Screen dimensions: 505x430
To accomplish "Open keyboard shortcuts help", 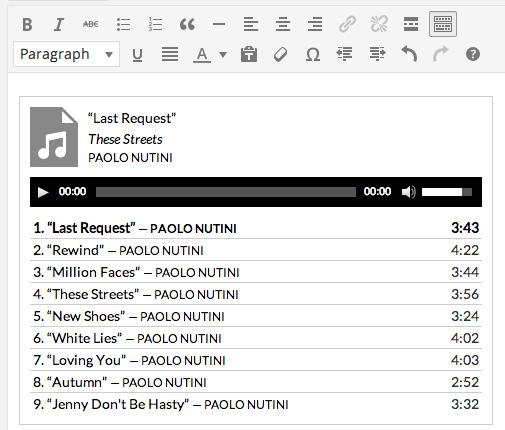I will click(473, 54).
